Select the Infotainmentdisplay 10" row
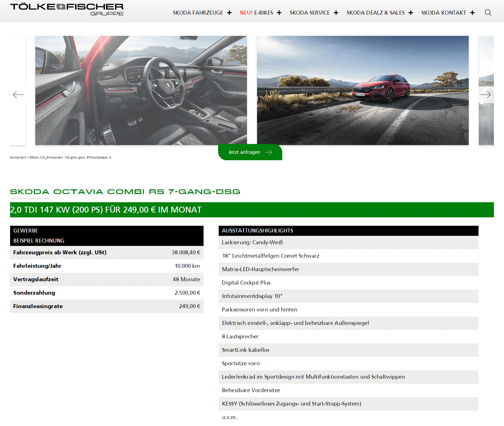The image size is (504, 426). pyautogui.click(x=349, y=296)
